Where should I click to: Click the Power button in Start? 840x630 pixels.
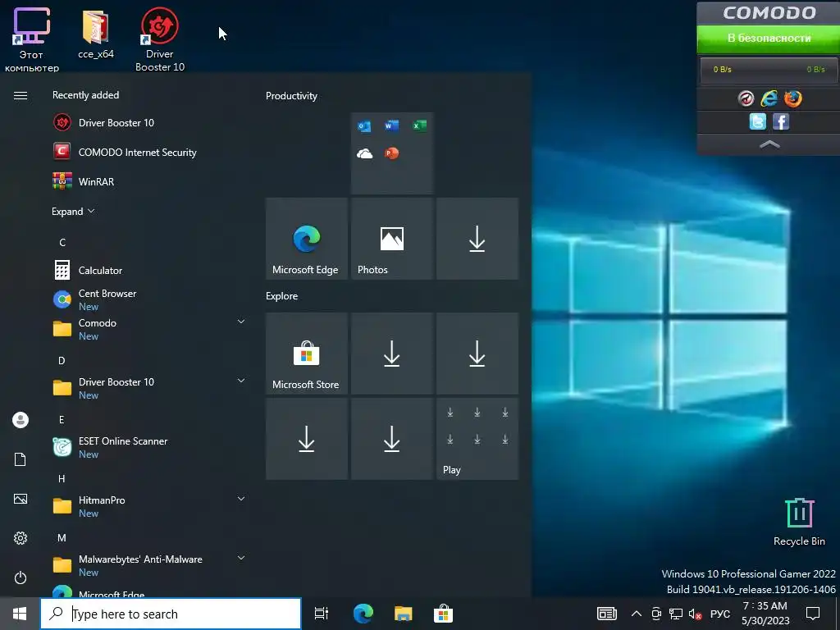(x=21, y=577)
